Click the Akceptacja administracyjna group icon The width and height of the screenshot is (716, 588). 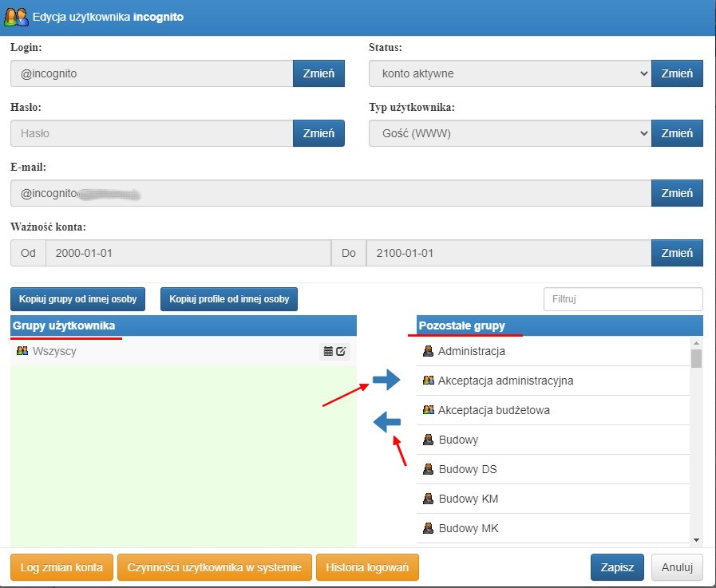click(428, 381)
